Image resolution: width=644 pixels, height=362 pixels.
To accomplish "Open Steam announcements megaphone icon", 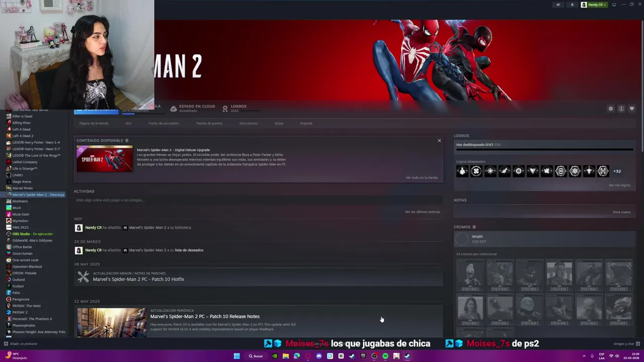I will click(x=557, y=5).
